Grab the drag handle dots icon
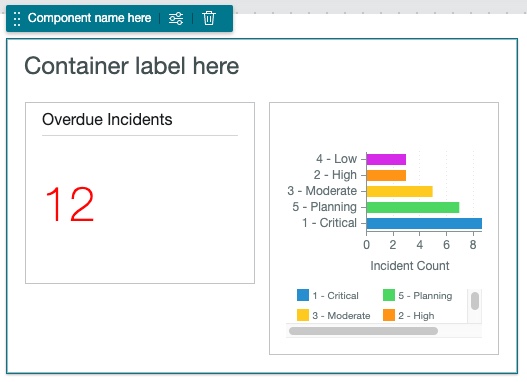Image resolution: width=527 pixels, height=382 pixels. (17, 18)
